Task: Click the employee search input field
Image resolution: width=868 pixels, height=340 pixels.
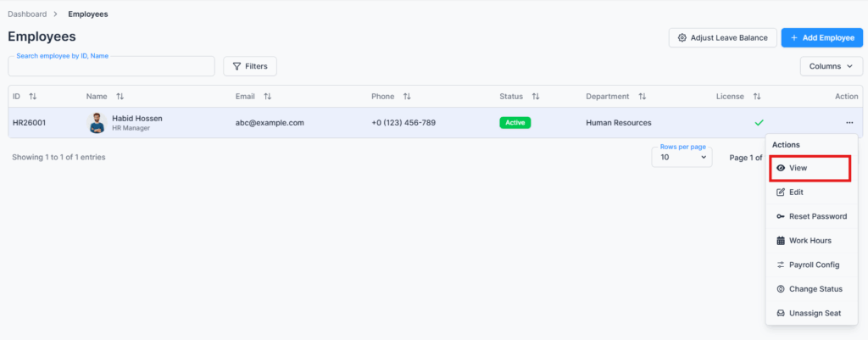Action: click(x=111, y=67)
